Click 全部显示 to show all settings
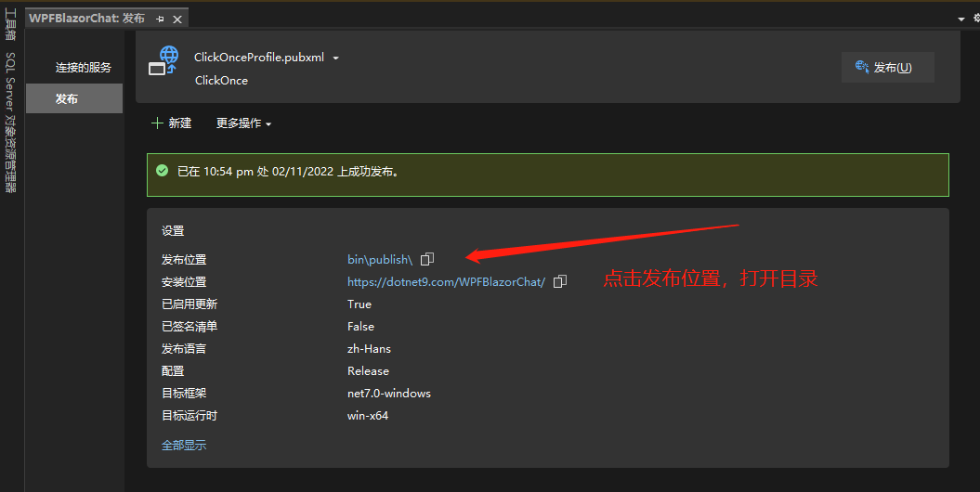Screen dimensions: 980x492 (x=184, y=446)
